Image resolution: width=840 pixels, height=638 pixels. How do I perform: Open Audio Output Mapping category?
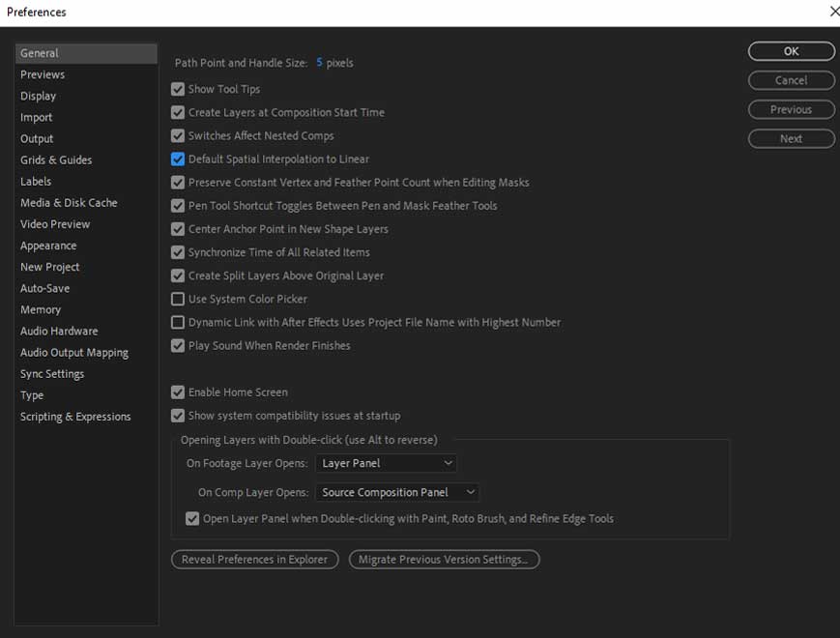pyautogui.click(x=74, y=353)
